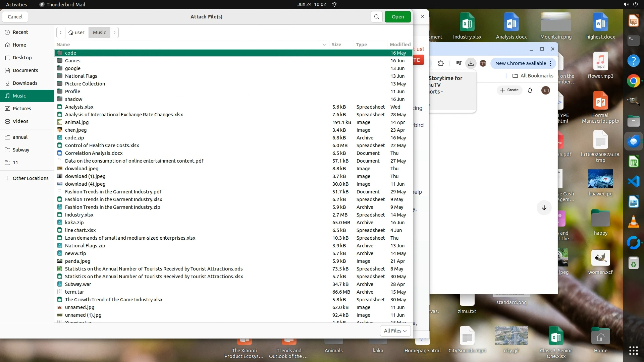This screenshot has width=644, height=362.
Task: Click the path forward arrow after Music
Action: [x=114, y=33]
